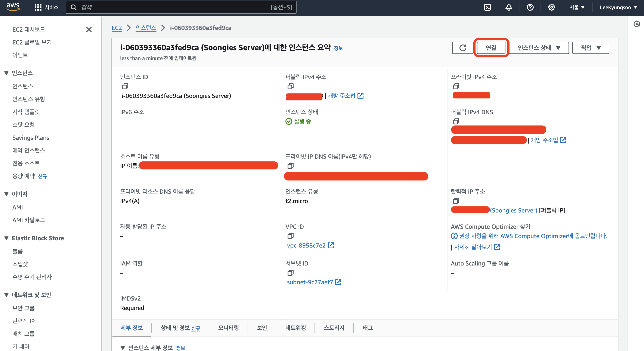Collapse the Elastic Block Store section

[x=6, y=238]
